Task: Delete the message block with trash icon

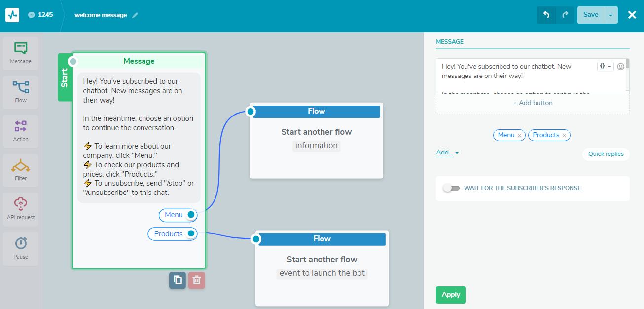Action: (x=196, y=280)
